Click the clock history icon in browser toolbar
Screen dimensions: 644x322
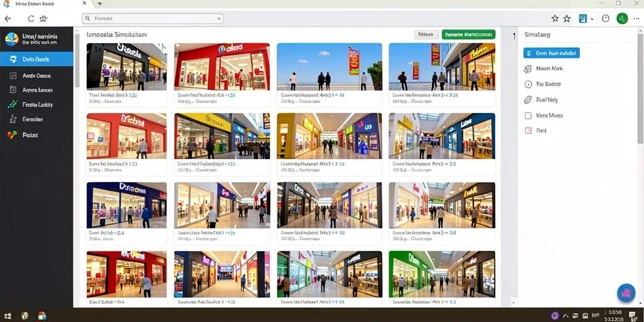606,18
